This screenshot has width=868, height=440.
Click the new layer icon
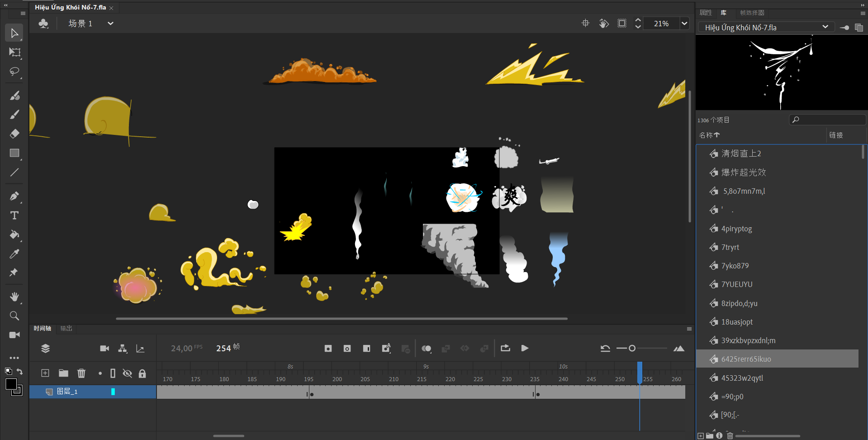45,373
